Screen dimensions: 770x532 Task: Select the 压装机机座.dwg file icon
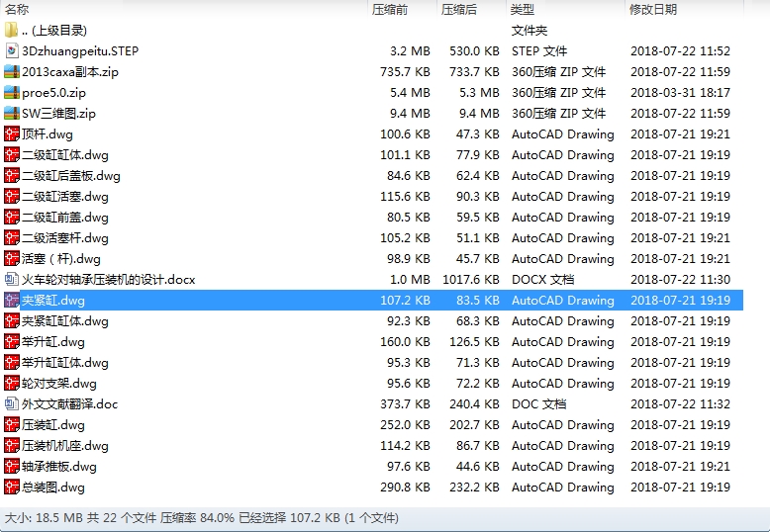click(11, 446)
